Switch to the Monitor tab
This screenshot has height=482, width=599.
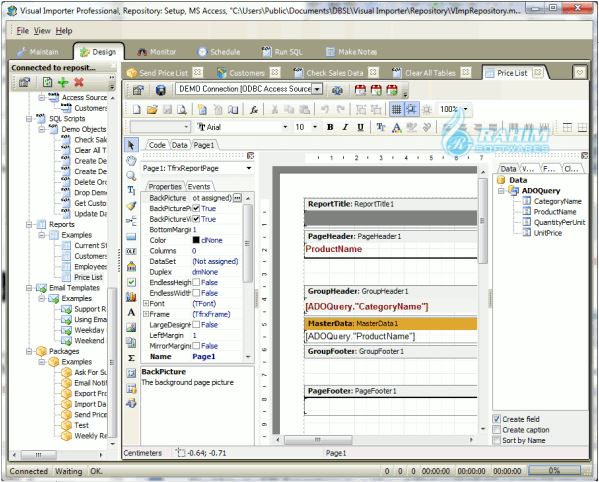pos(157,52)
